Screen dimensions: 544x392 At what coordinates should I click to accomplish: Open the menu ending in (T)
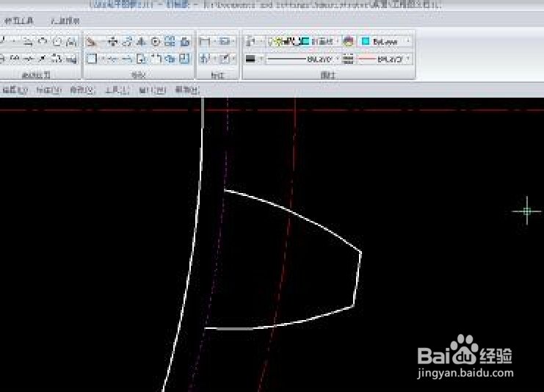[x=117, y=90]
